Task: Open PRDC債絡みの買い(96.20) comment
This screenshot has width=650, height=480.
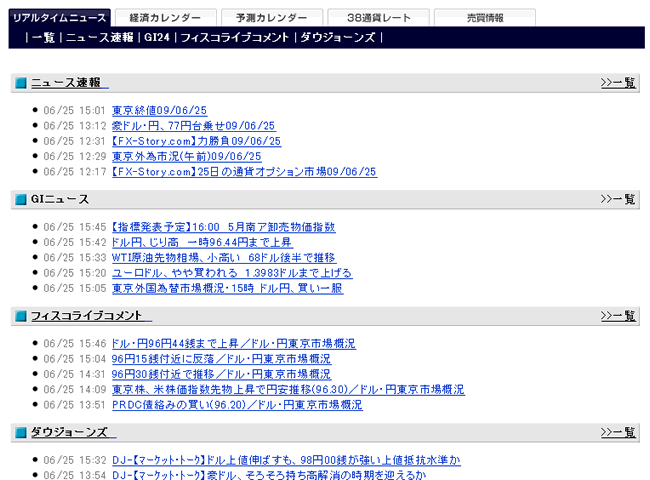Action: point(237,405)
